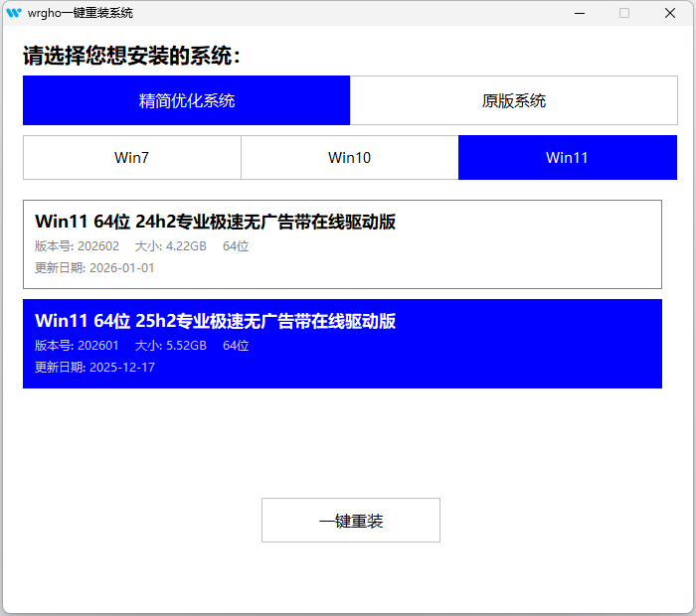The width and height of the screenshot is (696, 616).
Task: Select the Win11 tab
Action: click(x=568, y=157)
